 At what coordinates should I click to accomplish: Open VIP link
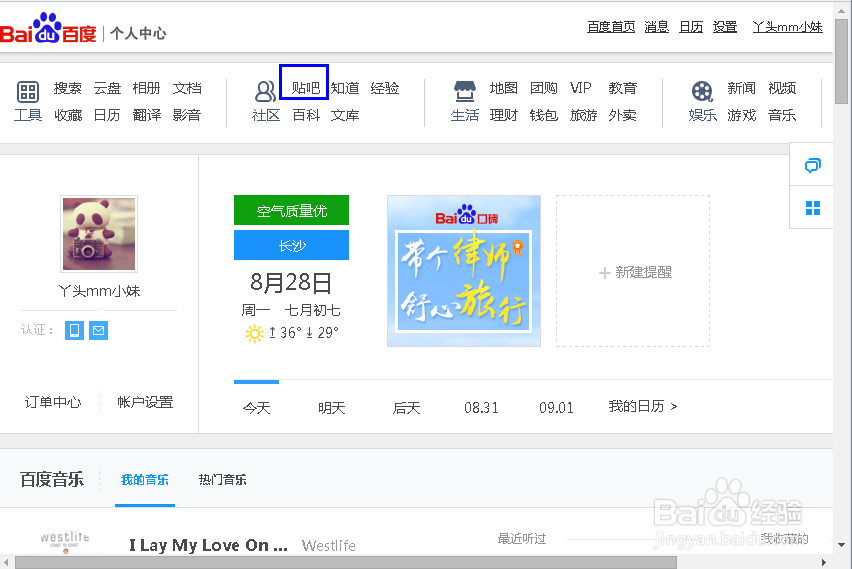(580, 88)
